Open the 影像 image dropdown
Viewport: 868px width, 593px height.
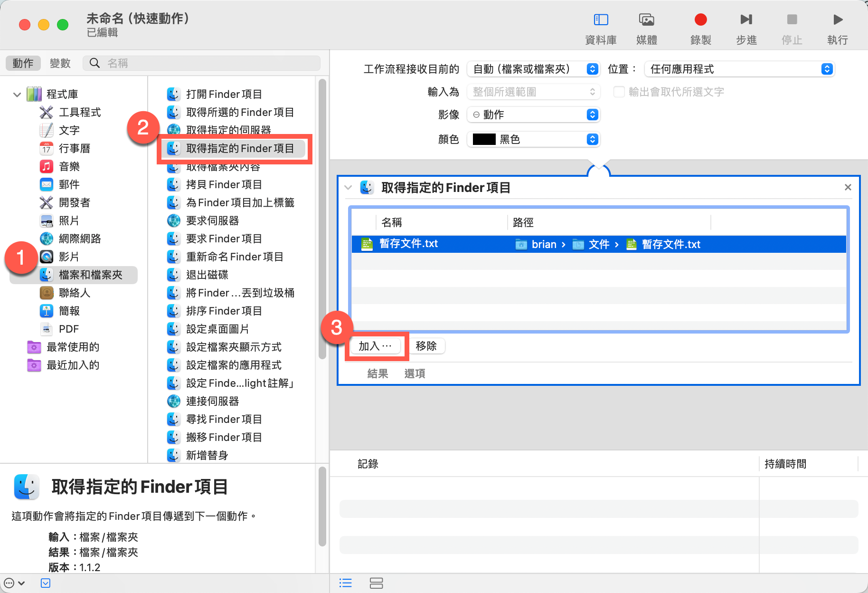[x=534, y=115]
